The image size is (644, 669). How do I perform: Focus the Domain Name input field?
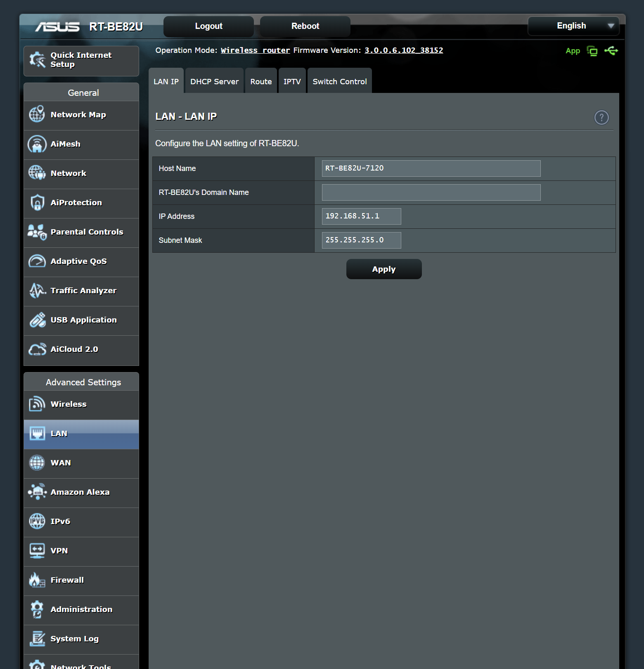point(431,192)
